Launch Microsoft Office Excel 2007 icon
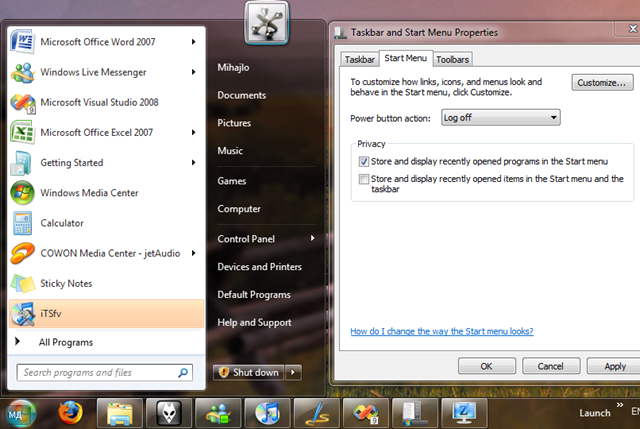The width and height of the screenshot is (640, 429). click(22, 133)
